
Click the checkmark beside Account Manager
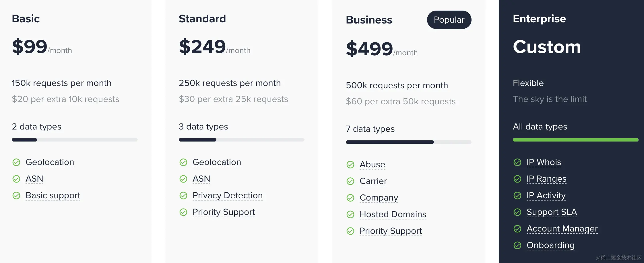click(517, 229)
